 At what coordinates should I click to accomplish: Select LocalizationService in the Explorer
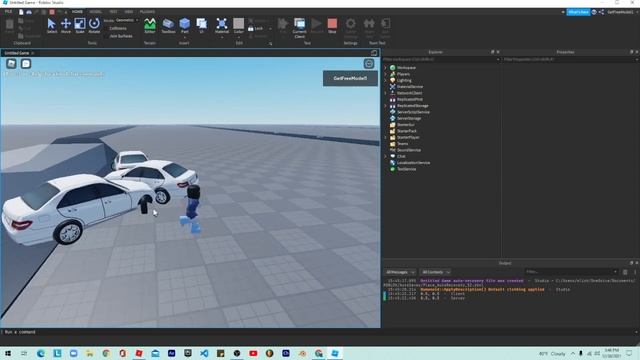pyautogui.click(x=413, y=163)
